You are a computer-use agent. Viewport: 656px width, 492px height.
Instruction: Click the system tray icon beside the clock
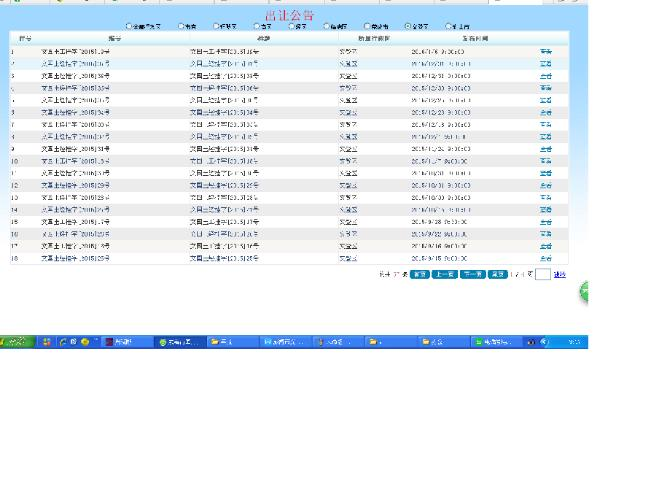pyautogui.click(x=544, y=342)
